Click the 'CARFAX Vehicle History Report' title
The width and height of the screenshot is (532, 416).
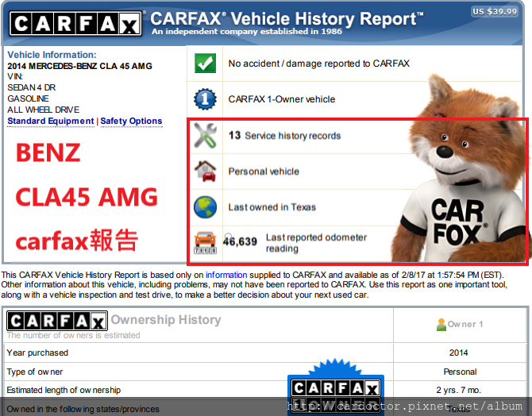point(287,19)
